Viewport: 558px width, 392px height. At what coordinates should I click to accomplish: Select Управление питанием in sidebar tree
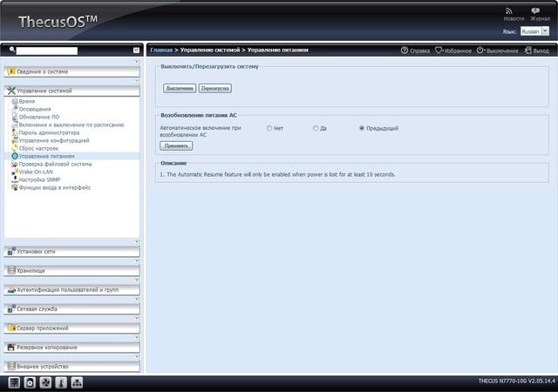[46, 156]
